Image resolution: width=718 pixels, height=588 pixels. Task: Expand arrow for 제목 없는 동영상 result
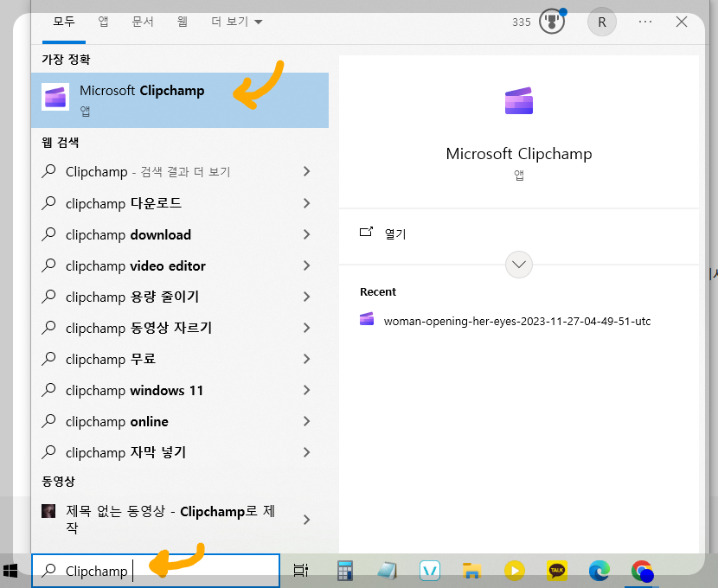tap(307, 520)
